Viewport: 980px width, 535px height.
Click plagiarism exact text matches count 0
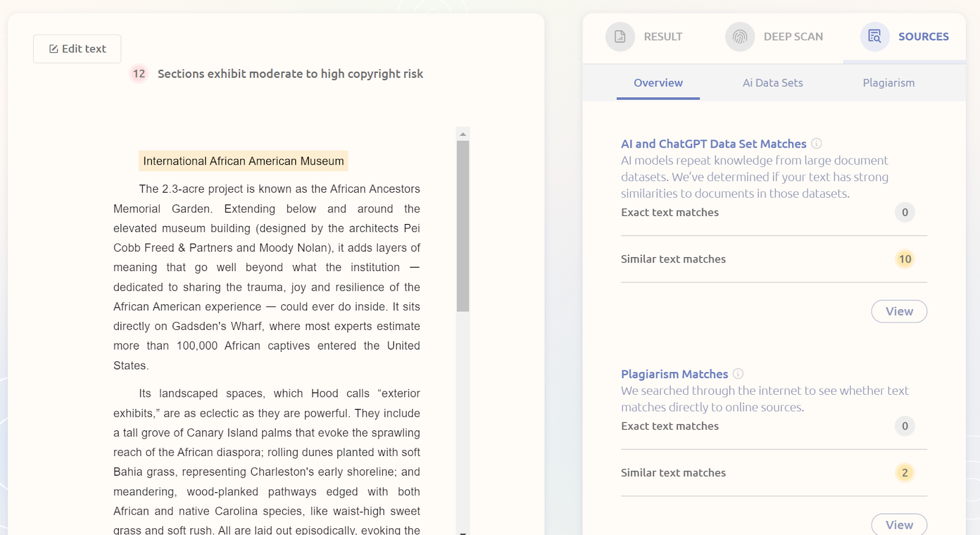tap(905, 426)
